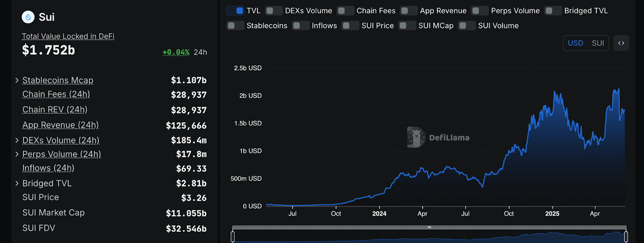Toggle the TVL chart switch
Screen dimensions: 644x243
pyautogui.click(x=235, y=10)
